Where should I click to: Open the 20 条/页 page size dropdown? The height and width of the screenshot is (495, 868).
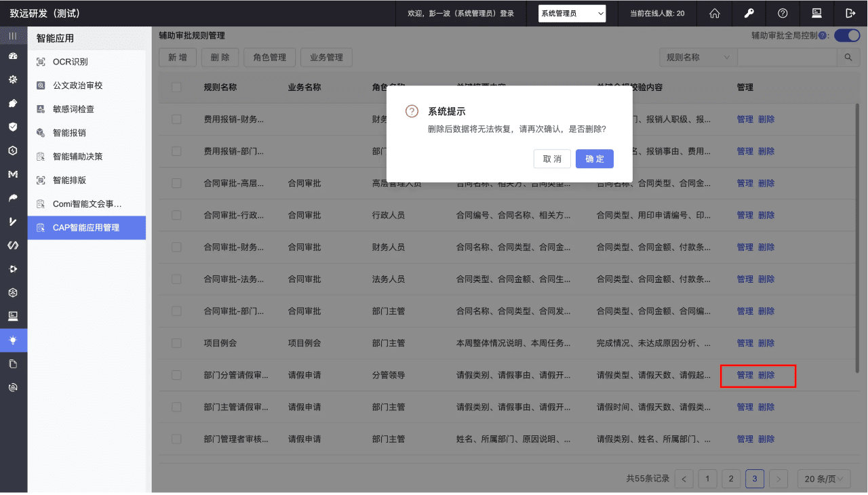824,479
